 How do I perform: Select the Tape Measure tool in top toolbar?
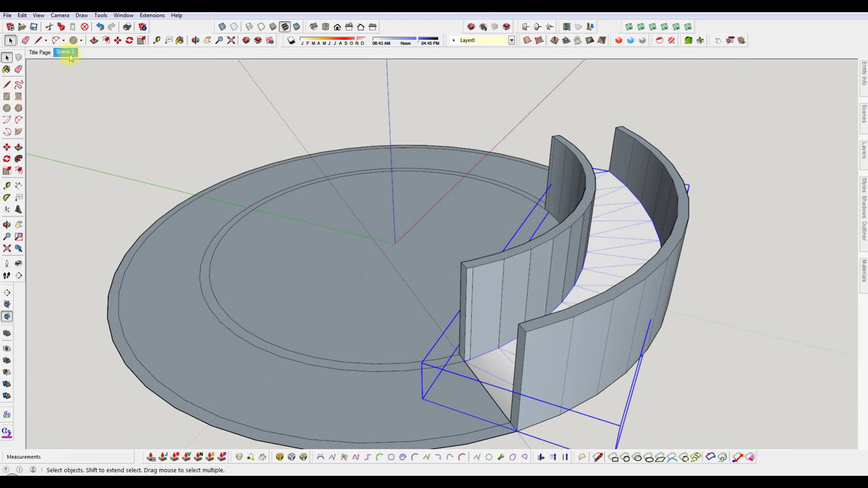click(x=157, y=41)
